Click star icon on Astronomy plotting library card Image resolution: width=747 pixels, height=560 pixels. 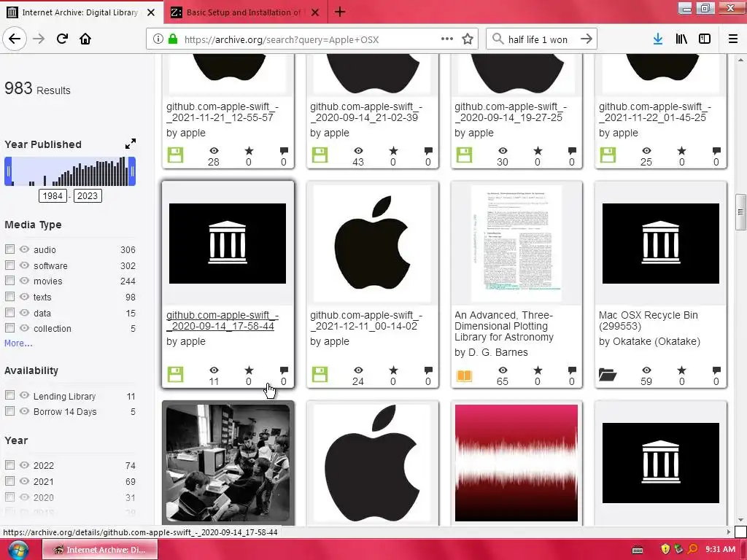point(538,370)
